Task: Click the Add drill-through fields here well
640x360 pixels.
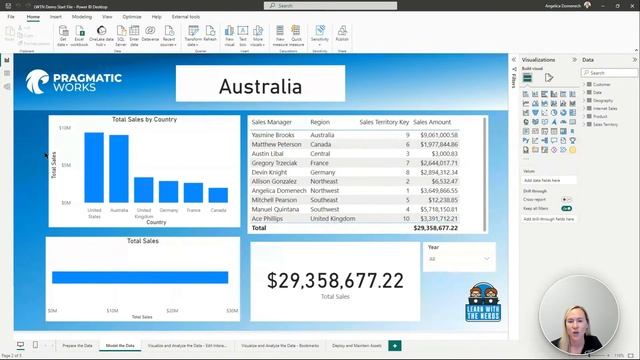Action: pyautogui.click(x=549, y=219)
